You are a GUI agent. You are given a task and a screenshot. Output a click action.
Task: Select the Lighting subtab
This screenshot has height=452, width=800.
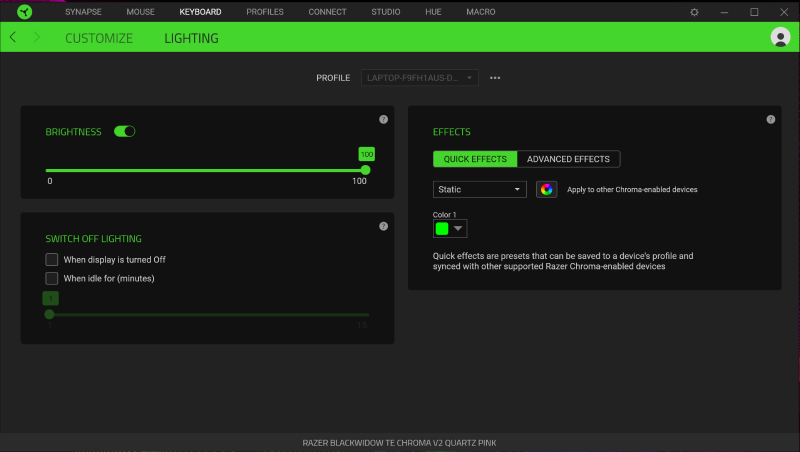point(191,38)
